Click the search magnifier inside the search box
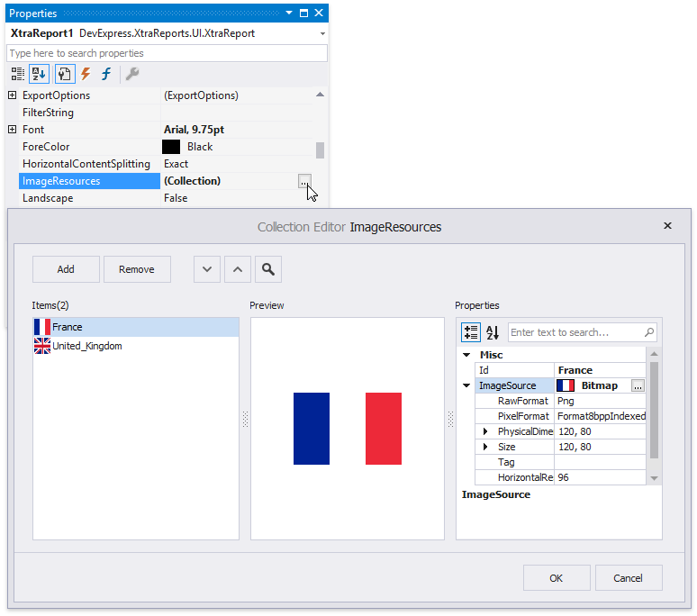The width and height of the screenshot is (697, 616). (x=649, y=332)
